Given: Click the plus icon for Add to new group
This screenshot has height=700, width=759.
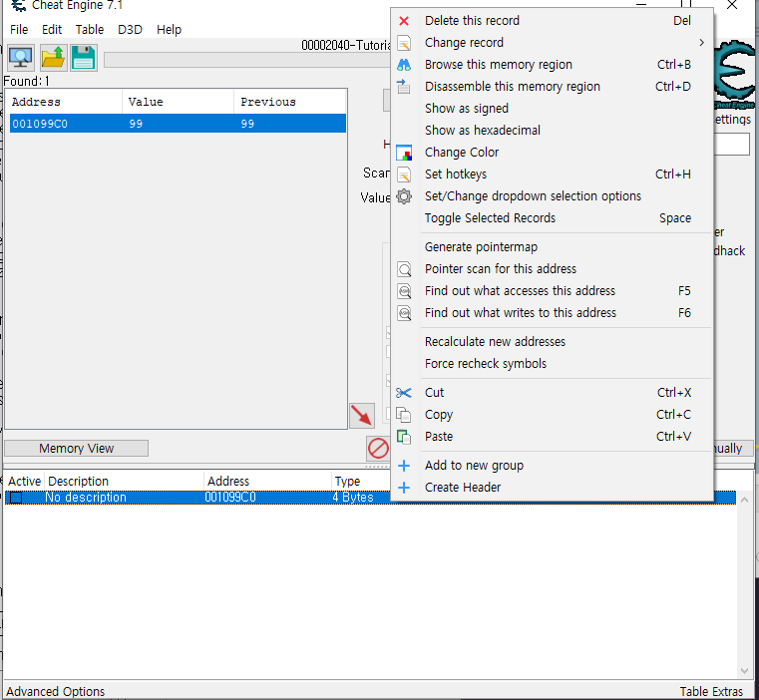Looking at the screenshot, I should (404, 466).
